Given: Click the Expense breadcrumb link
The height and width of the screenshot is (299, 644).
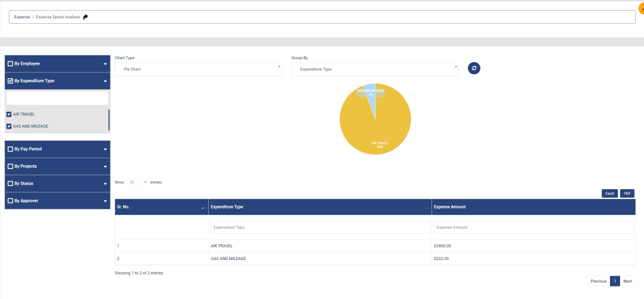Looking at the screenshot, I should [22, 17].
